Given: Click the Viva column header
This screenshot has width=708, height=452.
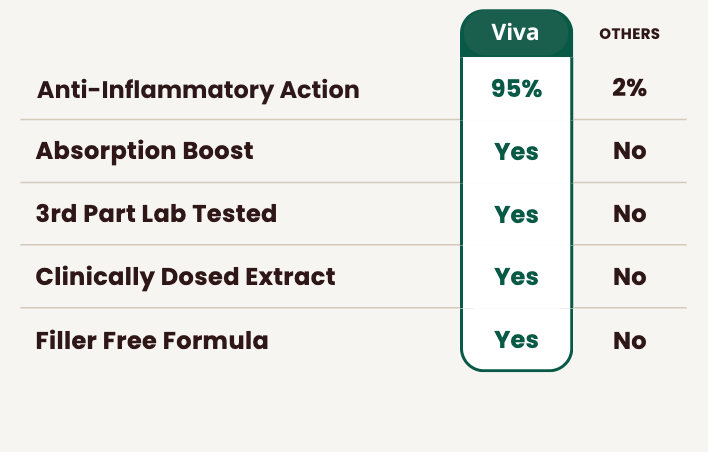Looking at the screenshot, I should [515, 33].
